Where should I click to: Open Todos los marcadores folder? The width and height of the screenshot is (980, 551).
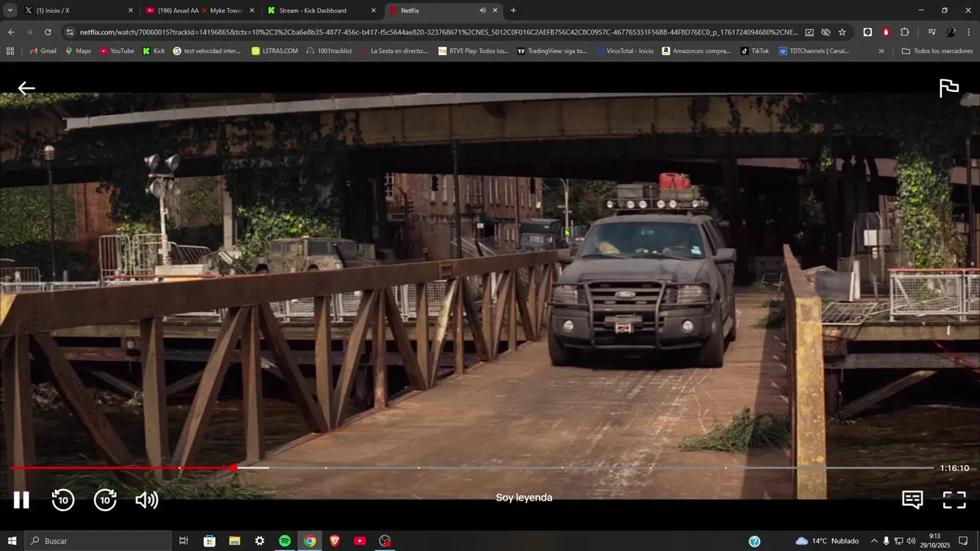pos(937,51)
